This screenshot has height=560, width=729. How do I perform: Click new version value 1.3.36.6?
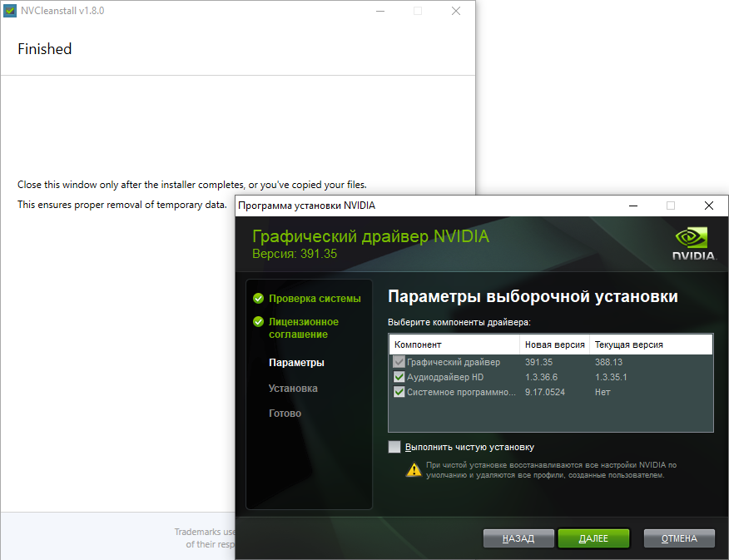click(x=541, y=377)
